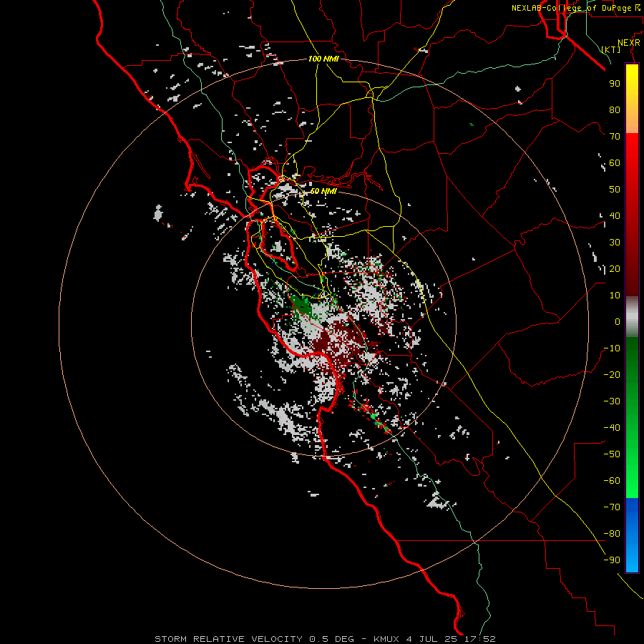Click the 4 JUL 25 date in footer
Viewport: 644px width, 644px height.
coord(432,639)
